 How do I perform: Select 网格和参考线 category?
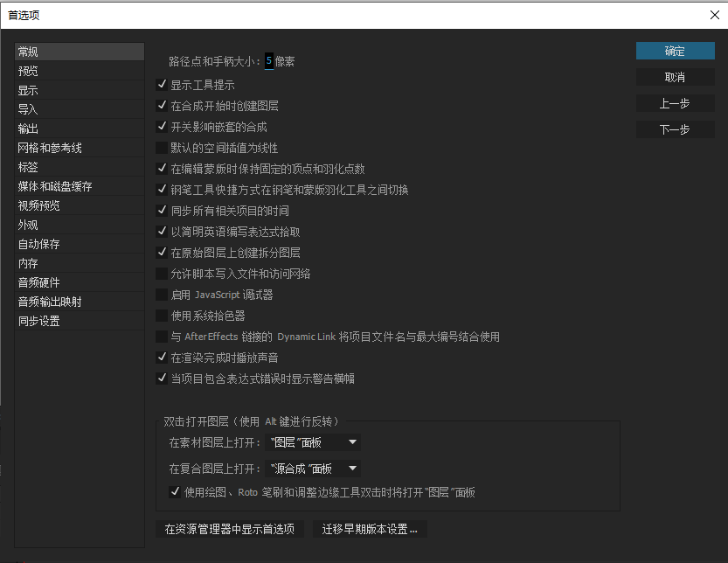click(80, 148)
